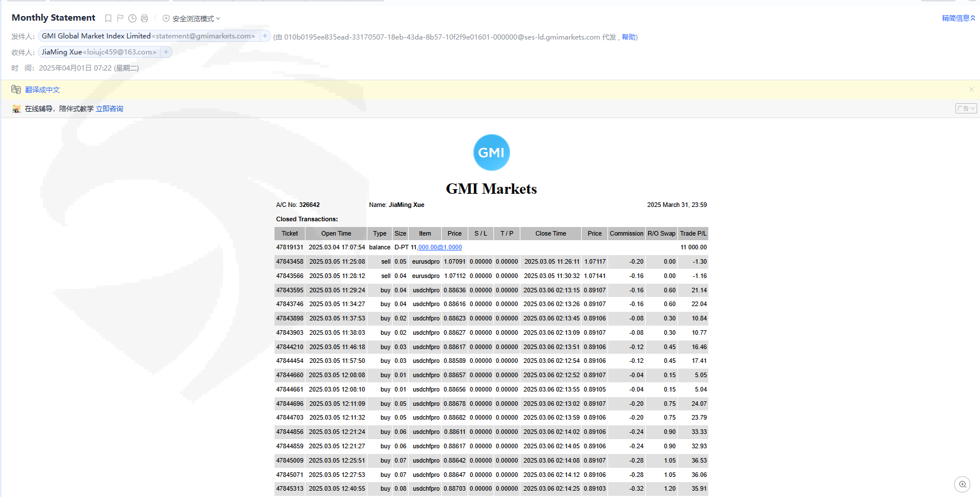Image resolution: width=980 pixels, height=497 pixels.
Task: Click open price 0.88703 in the last row
Action: tap(454, 489)
